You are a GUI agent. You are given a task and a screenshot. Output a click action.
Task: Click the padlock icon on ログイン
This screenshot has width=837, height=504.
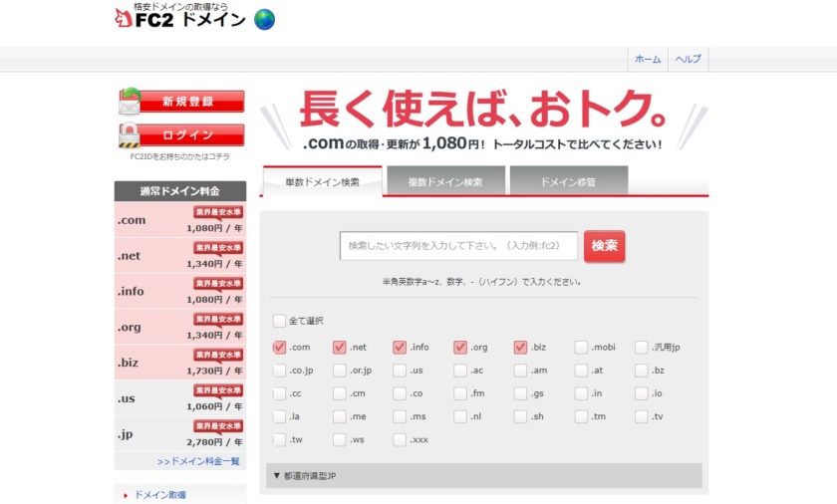tap(129, 134)
